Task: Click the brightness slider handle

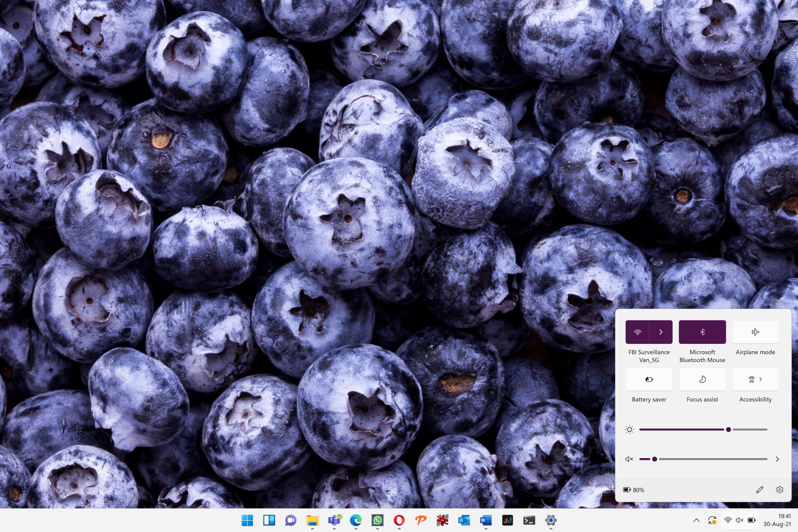Action: [x=728, y=429]
